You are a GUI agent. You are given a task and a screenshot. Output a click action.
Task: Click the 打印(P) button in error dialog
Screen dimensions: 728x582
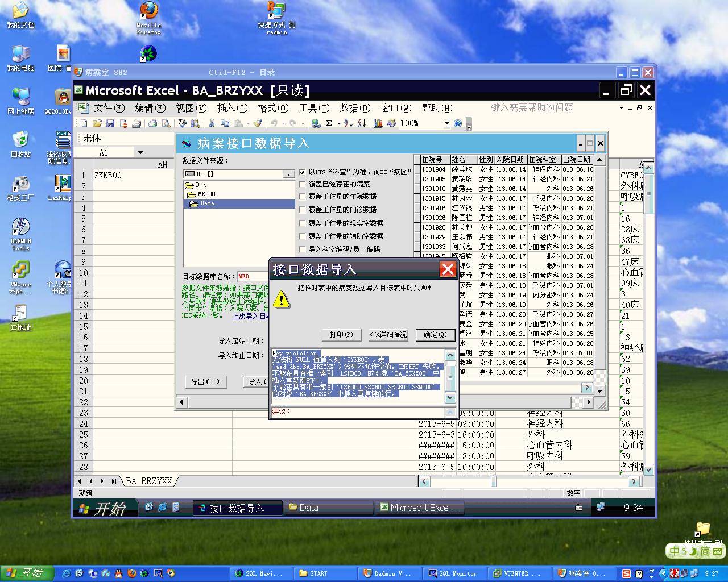tap(341, 335)
